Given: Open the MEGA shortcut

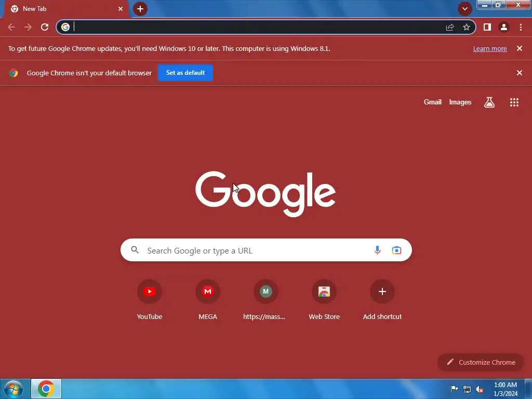Looking at the screenshot, I should pyautogui.click(x=208, y=300).
